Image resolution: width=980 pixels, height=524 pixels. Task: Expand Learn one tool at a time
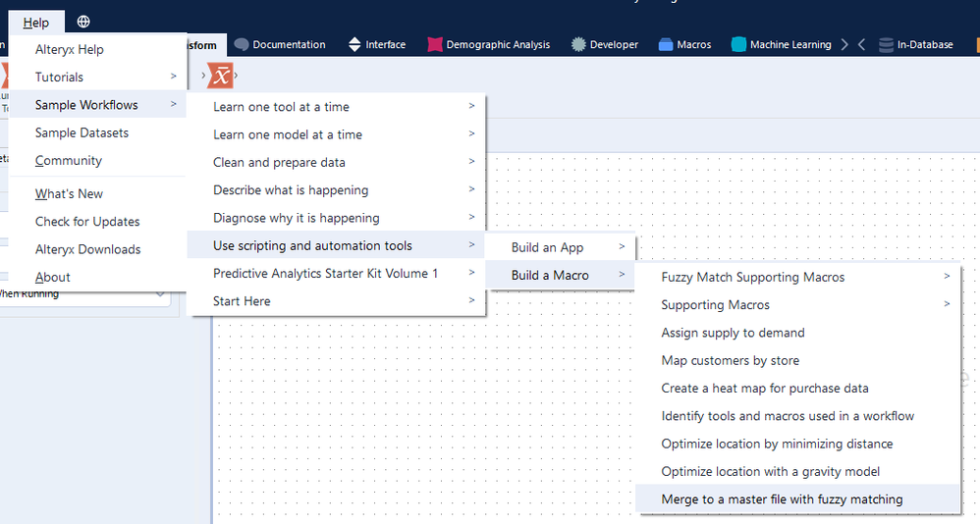pos(336,107)
